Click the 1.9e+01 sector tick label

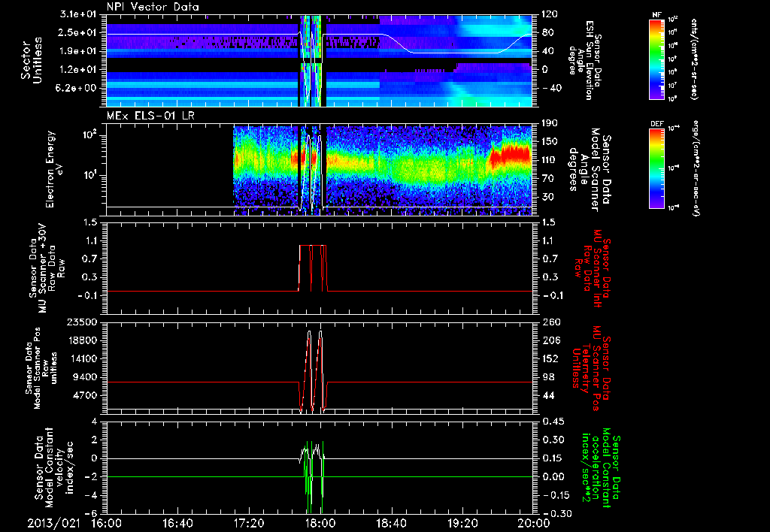[x=80, y=51]
